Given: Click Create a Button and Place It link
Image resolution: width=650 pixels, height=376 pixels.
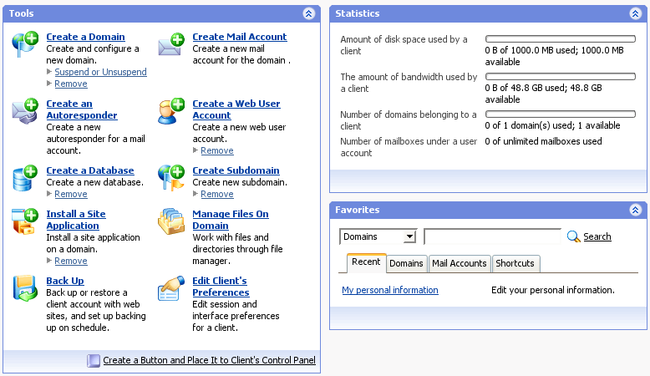Looking at the screenshot, I should point(209,360).
